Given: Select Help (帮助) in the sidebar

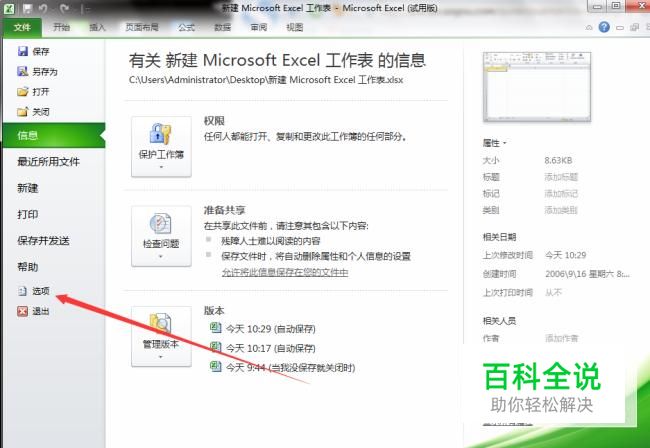Looking at the screenshot, I should pos(28,267).
